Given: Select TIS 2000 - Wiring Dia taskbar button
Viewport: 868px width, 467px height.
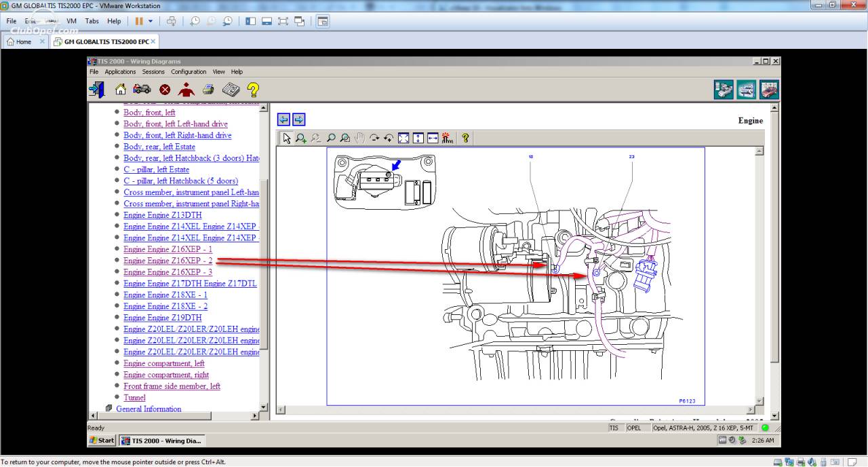Looking at the screenshot, I should click(161, 441).
